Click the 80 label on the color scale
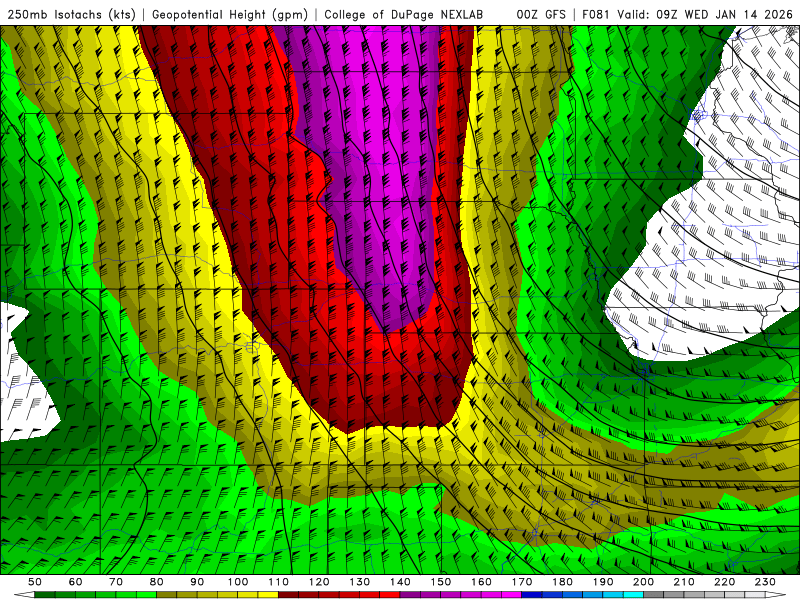The height and width of the screenshot is (600, 800). [157, 582]
